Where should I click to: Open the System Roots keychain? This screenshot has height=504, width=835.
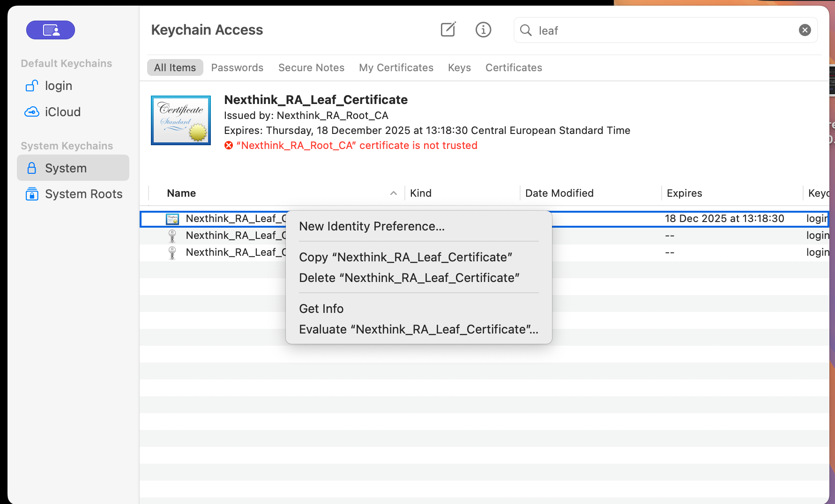(83, 194)
